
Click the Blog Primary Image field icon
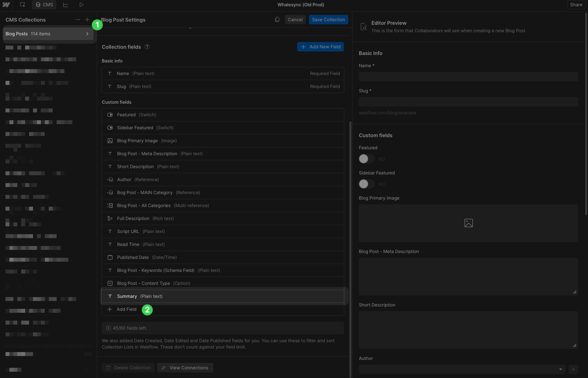(110, 141)
